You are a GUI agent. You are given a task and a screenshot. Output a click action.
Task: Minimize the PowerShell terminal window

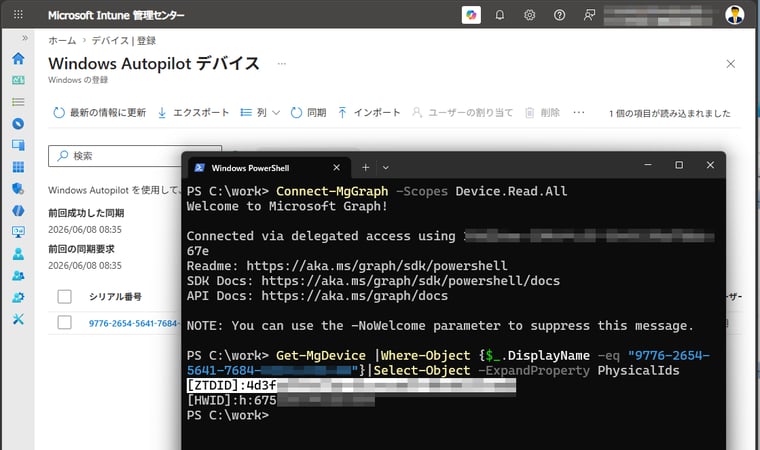(648, 165)
